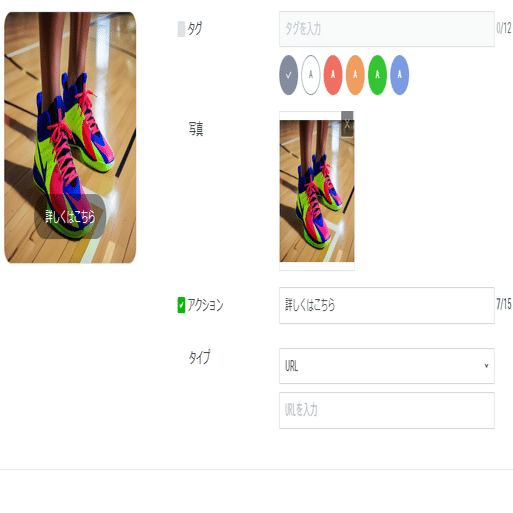Pick the blue tag color swatch
Image resolution: width=513 pixels, height=513 pixels.
point(399,75)
